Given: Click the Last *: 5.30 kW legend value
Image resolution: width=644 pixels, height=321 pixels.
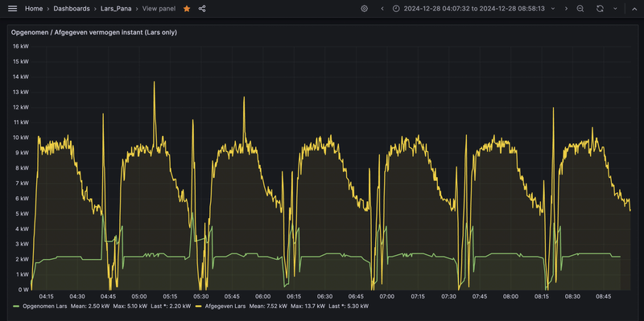Looking at the screenshot, I should click(349, 306).
